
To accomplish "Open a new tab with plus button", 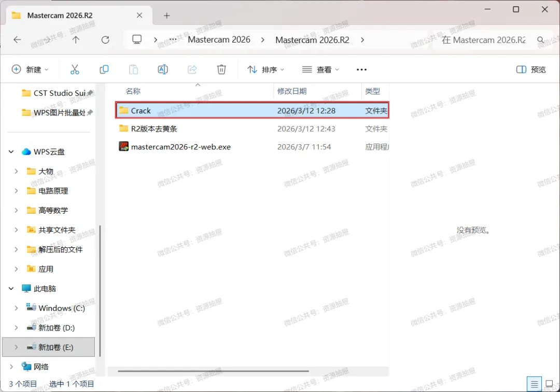I will point(167,16).
